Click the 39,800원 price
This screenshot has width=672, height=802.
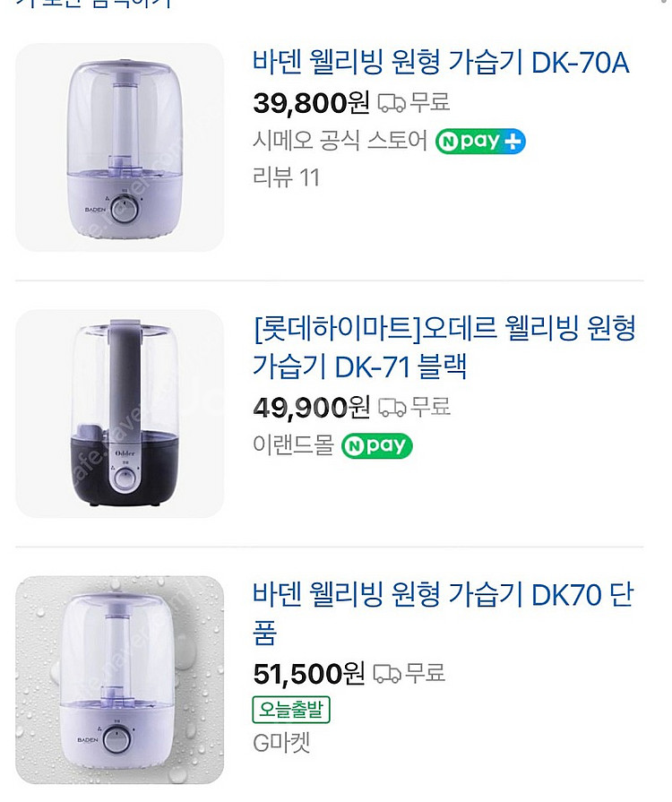[311, 103]
